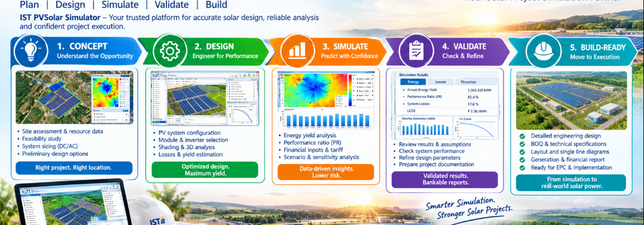Image resolution: width=644 pixels, height=225 pixels.
Task: Click Energy yield analysis bullet
Action: tap(310, 135)
